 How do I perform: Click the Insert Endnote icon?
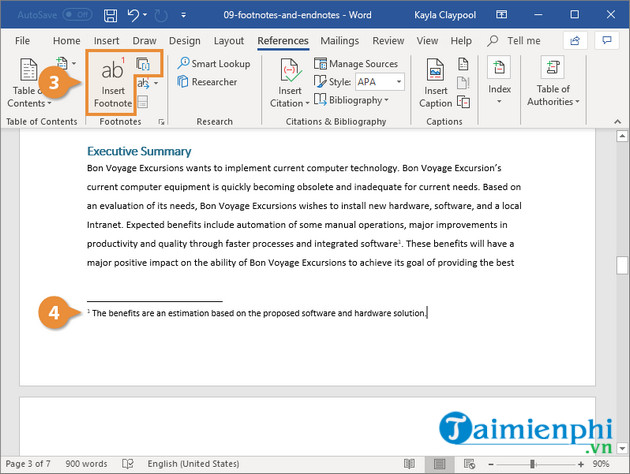point(143,64)
